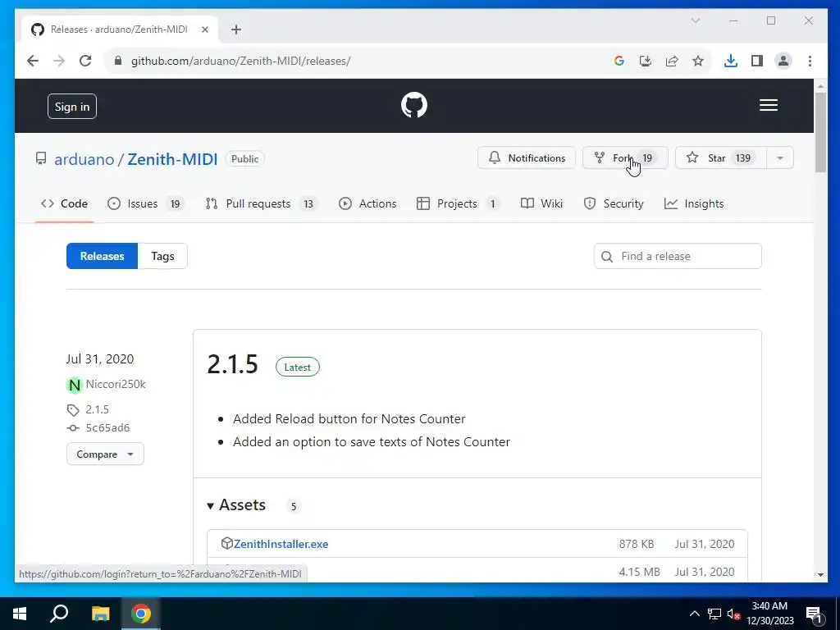Open Chrome three-dot menu

[810, 61]
